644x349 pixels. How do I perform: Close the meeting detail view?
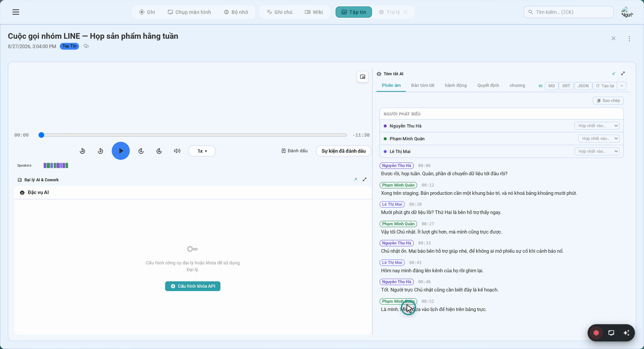click(614, 38)
